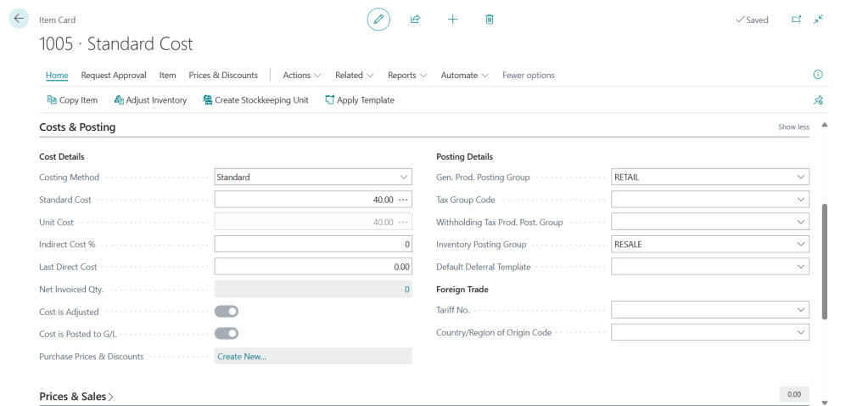The height and width of the screenshot is (406, 868).
Task: Open the Costing Method dropdown
Action: [313, 178]
